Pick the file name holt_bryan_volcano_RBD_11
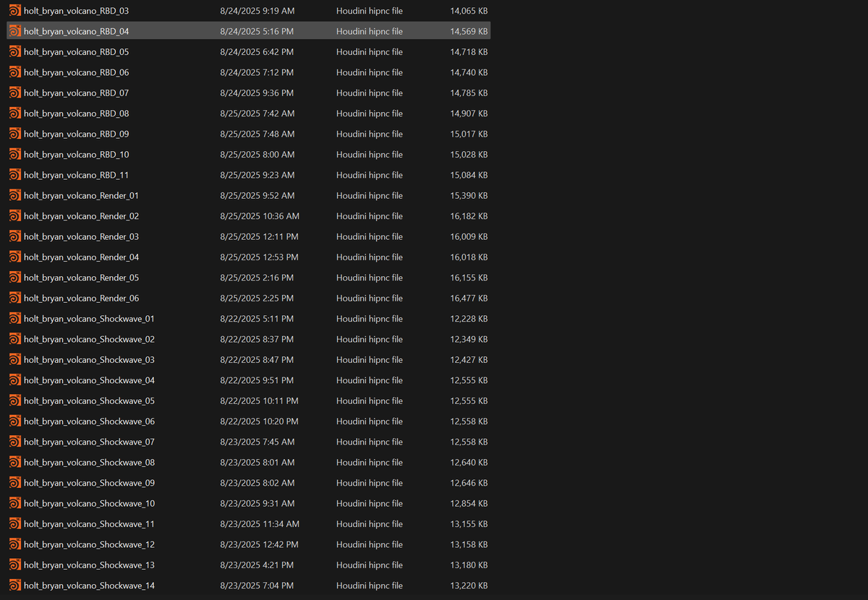868x600 pixels. point(76,175)
